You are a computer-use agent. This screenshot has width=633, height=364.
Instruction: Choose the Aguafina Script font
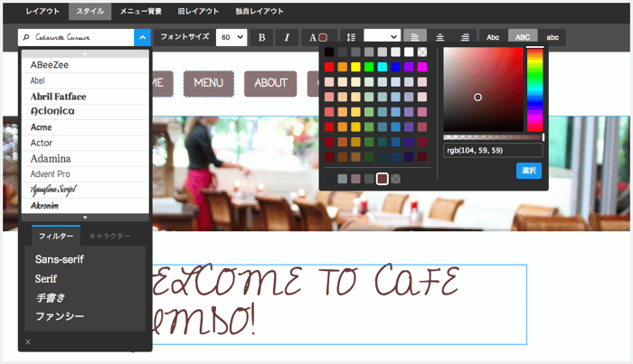[x=85, y=190]
